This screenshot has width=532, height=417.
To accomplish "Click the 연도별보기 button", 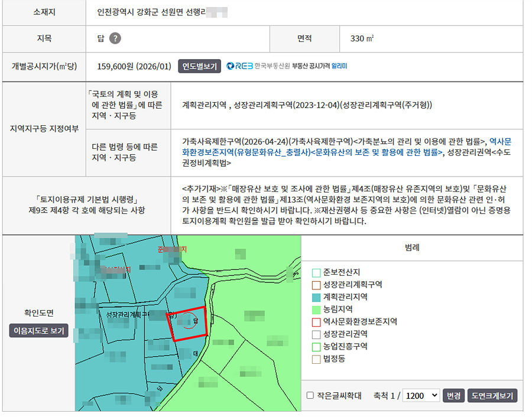I will 200,66.
